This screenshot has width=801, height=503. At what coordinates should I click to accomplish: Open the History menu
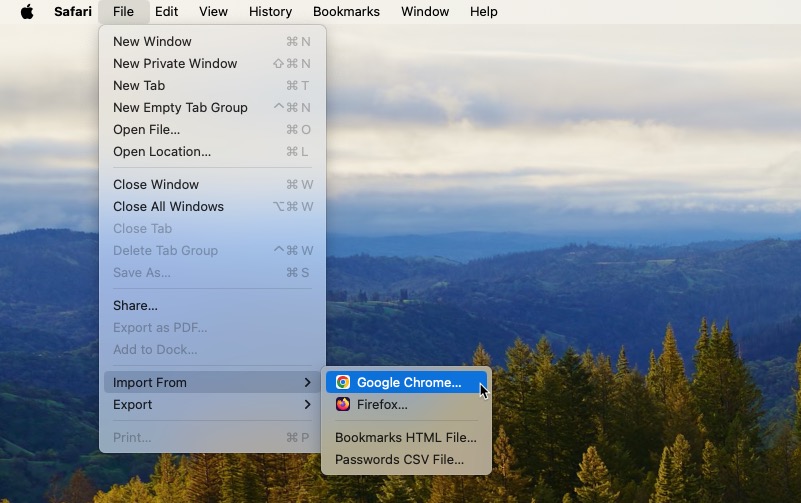pos(270,11)
